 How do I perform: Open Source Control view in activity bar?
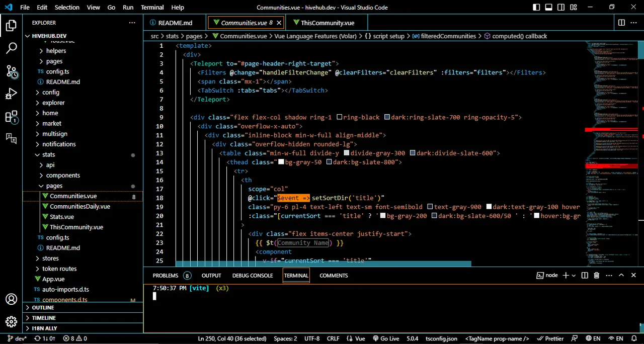[x=11, y=71]
